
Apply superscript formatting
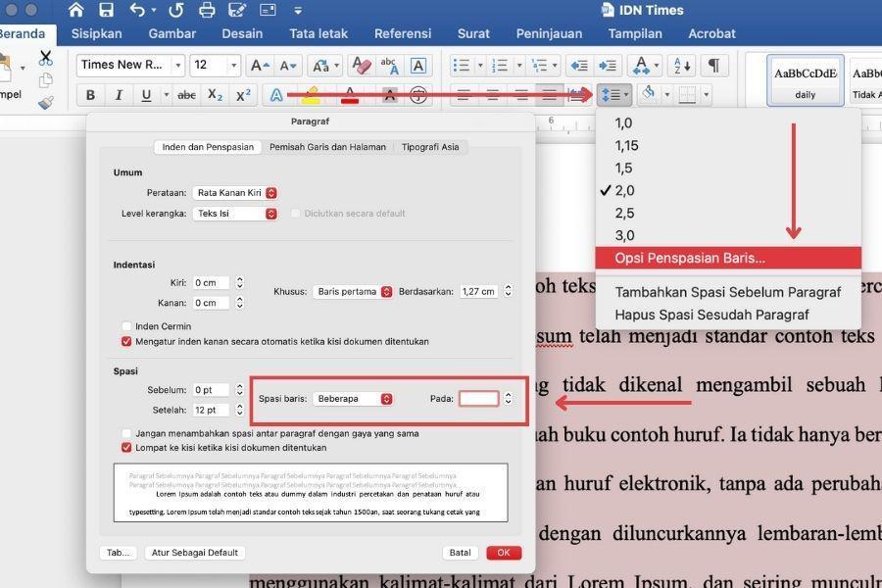tap(243, 95)
